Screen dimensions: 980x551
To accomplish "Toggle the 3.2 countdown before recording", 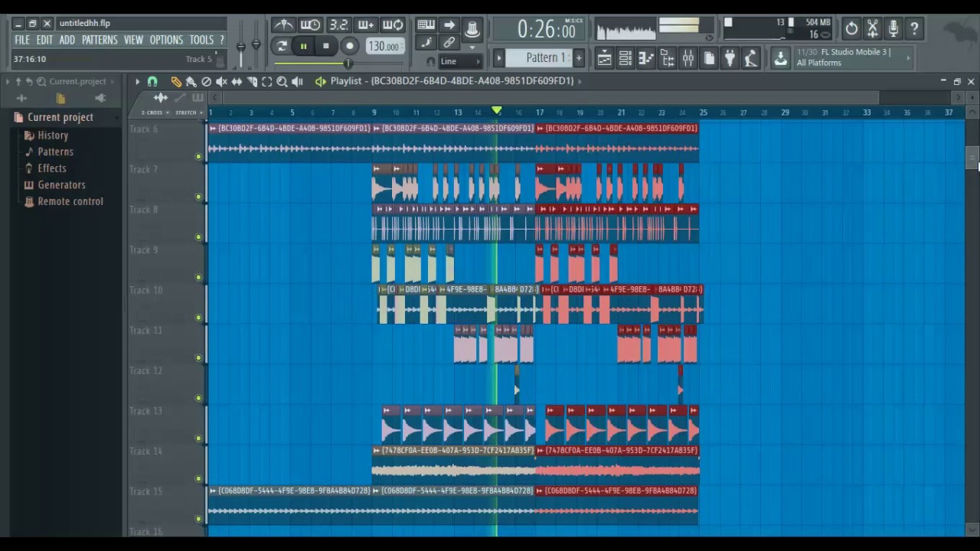I will (338, 25).
